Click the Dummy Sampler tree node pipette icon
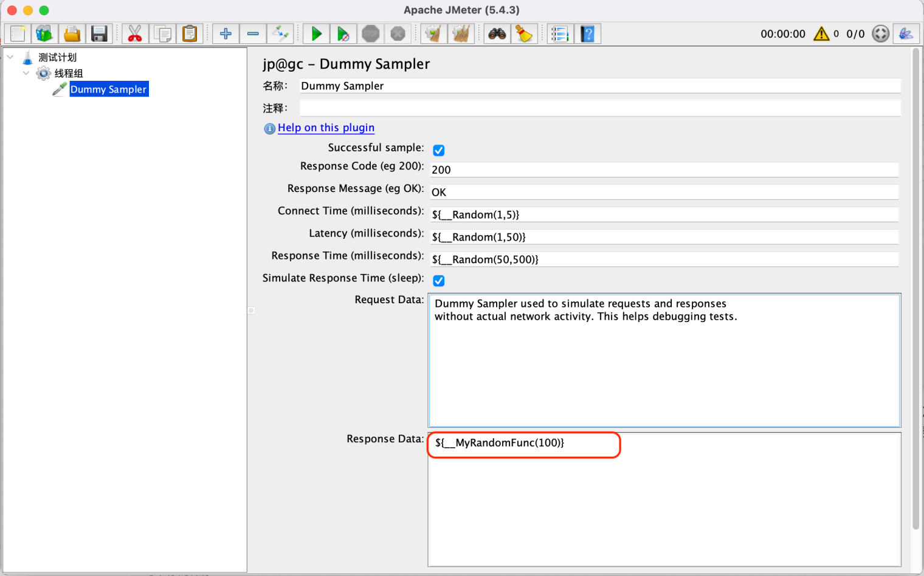Viewport: 924px width, 576px height. 60,89
